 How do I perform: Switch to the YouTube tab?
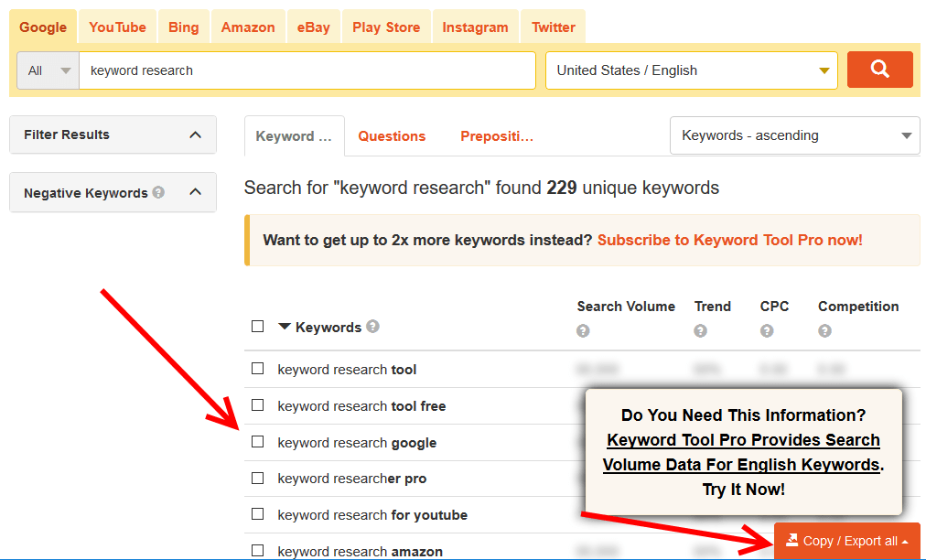pos(117,27)
